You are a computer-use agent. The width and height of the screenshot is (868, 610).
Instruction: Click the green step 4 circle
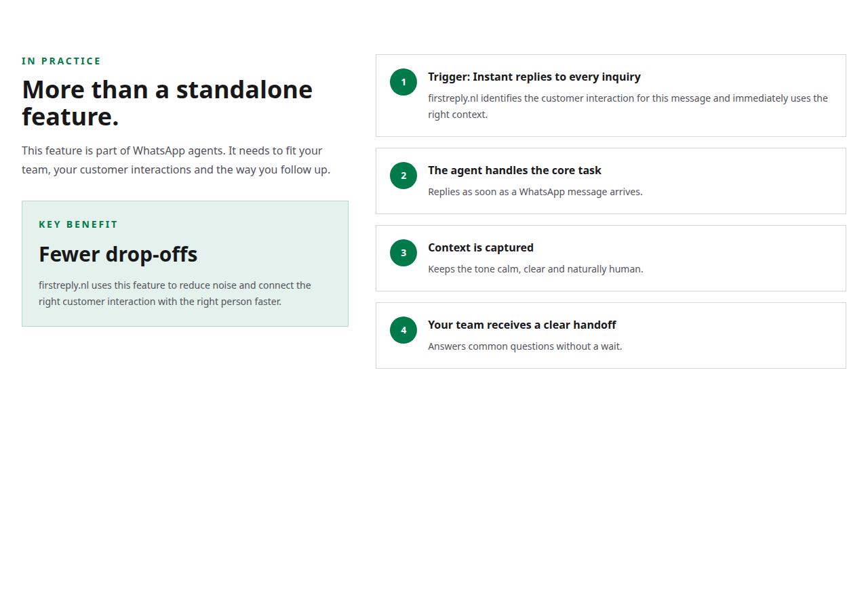pos(403,330)
